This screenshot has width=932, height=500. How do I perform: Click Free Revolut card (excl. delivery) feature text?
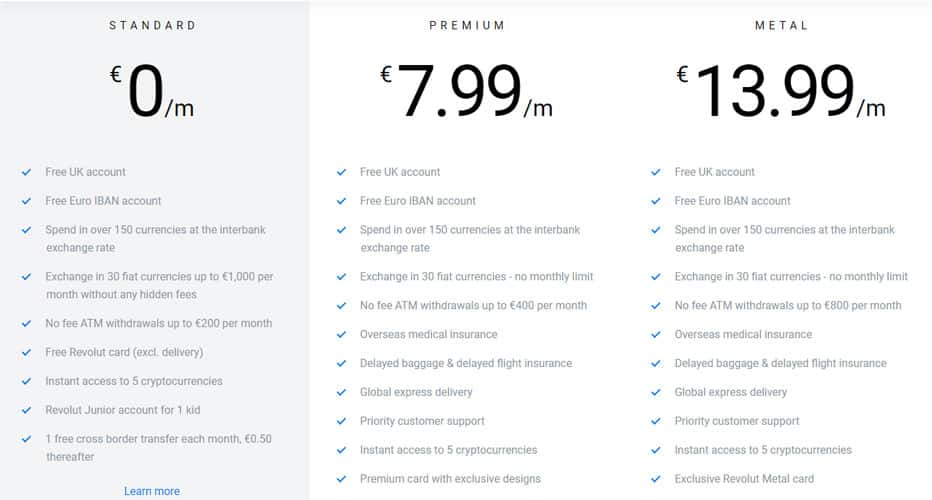click(x=124, y=353)
